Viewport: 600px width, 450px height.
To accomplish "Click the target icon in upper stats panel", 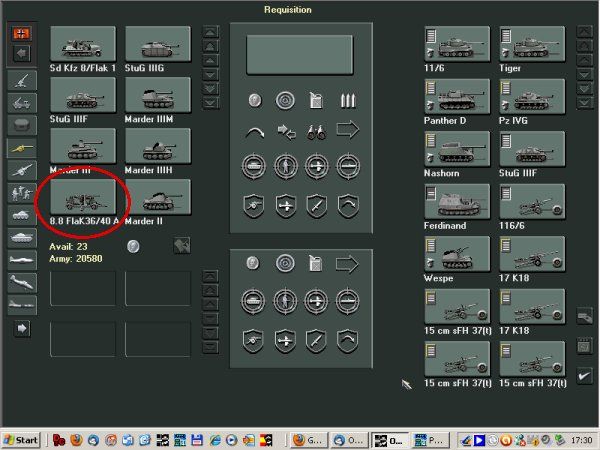I will pos(285,100).
